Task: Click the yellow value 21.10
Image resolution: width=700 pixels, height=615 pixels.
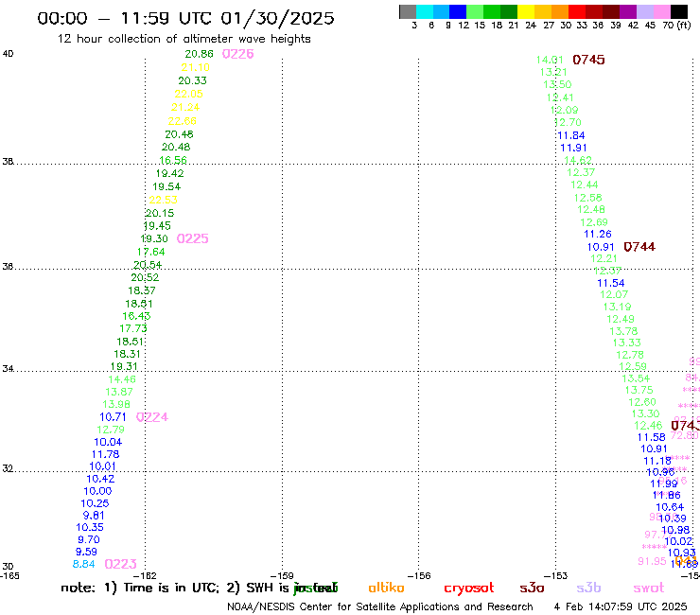Action: 196,67
